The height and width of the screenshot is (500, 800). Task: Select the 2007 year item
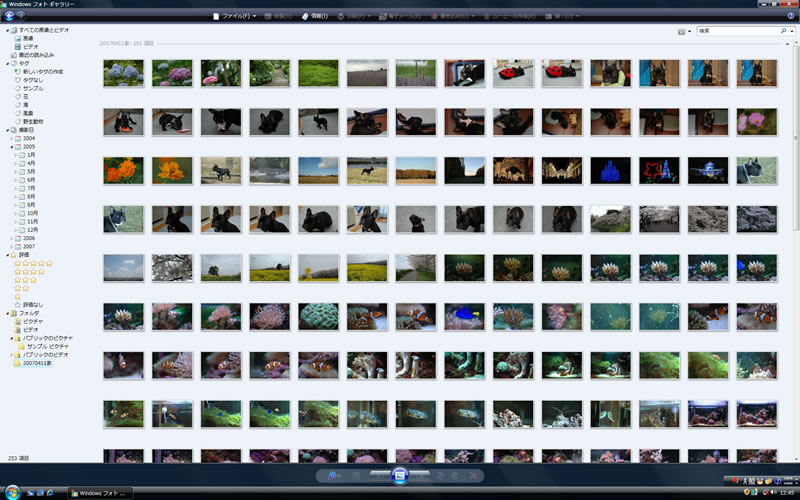click(29, 246)
